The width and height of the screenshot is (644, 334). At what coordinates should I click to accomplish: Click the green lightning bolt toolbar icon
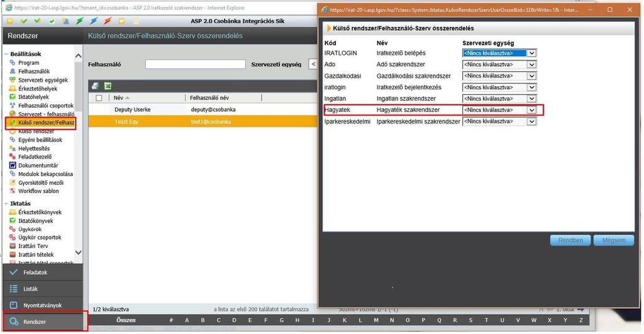[x=80, y=21]
